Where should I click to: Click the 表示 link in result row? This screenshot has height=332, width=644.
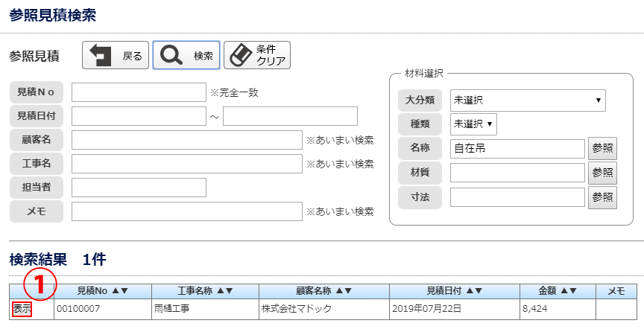pos(22,308)
